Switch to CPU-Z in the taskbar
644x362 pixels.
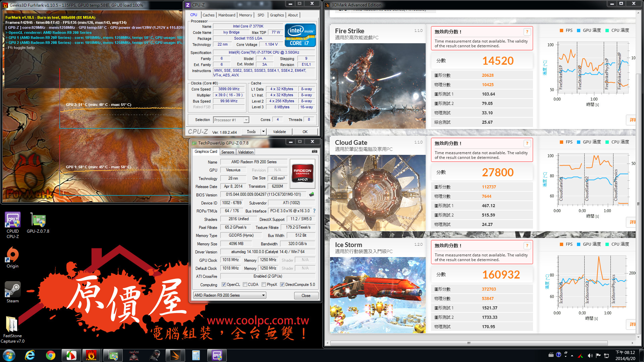(217, 355)
